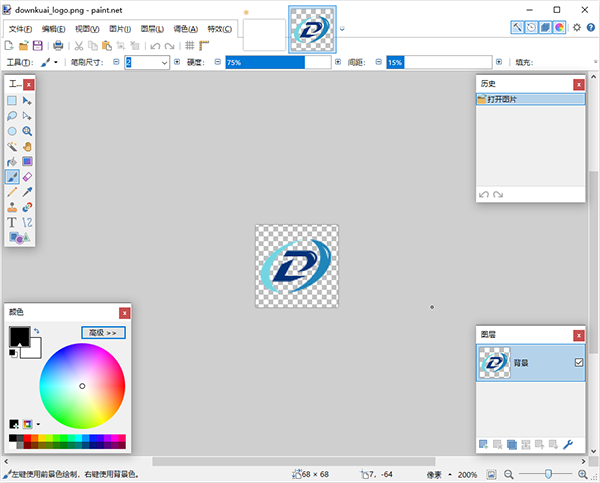Choose the Shapes tool
600x483 pixels.
point(19,238)
